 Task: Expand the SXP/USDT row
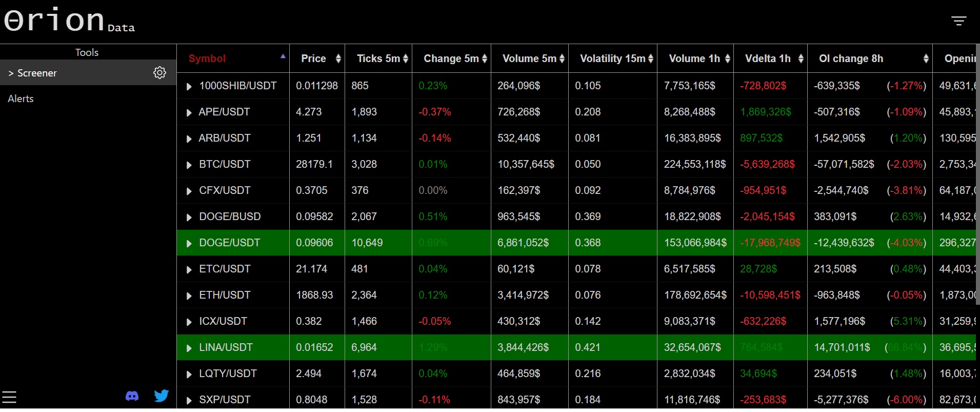(x=189, y=400)
